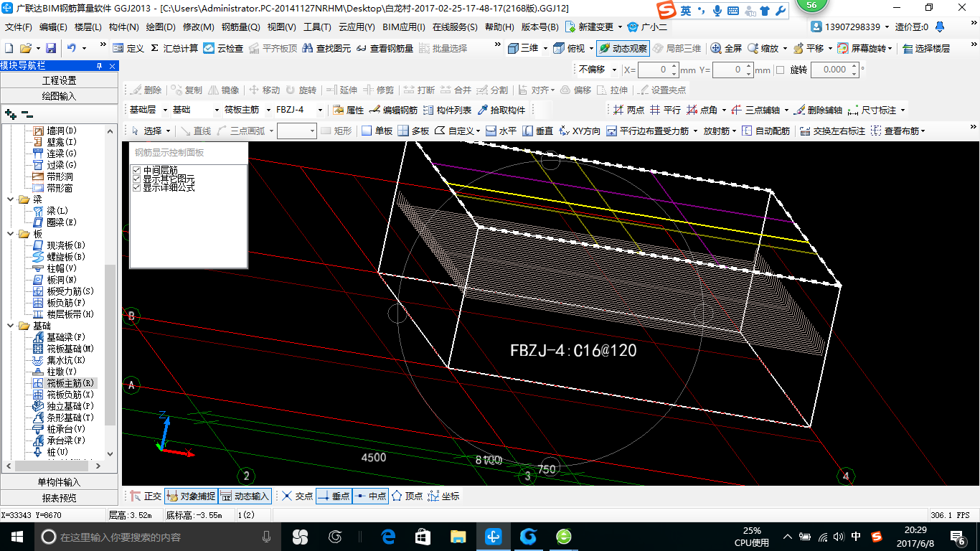Click the X offset input field
The image size is (980, 551).
pos(654,70)
